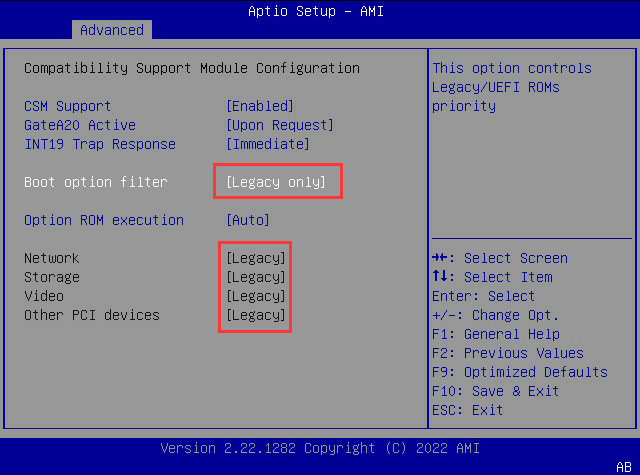Click the F1 General Help hint
640x475 pixels.
pyautogui.click(x=495, y=334)
